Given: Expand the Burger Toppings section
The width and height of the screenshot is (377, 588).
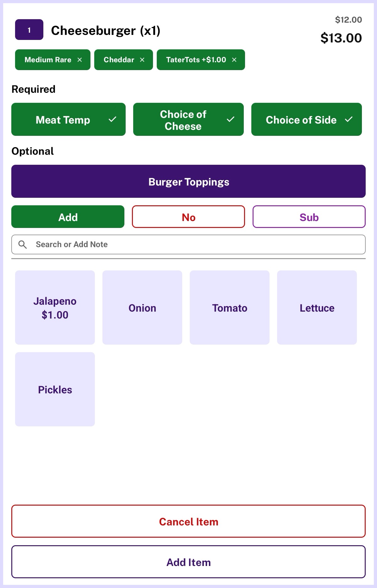Looking at the screenshot, I should [188, 181].
